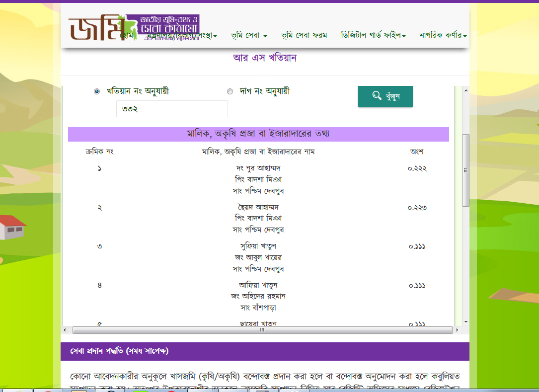Click সেবা প্রদান পদ্ধতি (সময় সাপেক্ষ) header
This screenshot has height=392, width=539.
coord(119,351)
